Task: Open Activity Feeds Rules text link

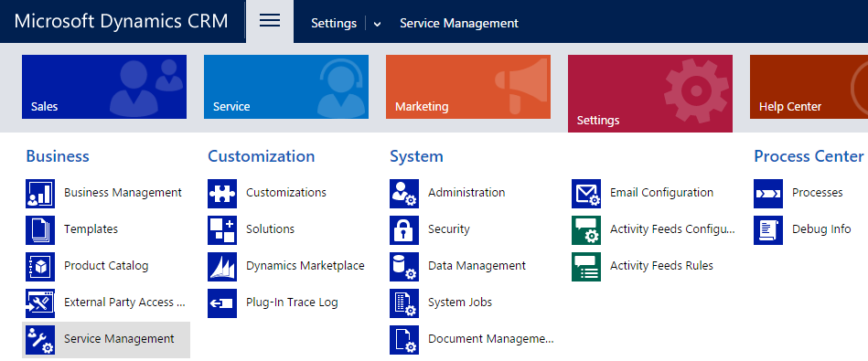Action: pos(661,265)
